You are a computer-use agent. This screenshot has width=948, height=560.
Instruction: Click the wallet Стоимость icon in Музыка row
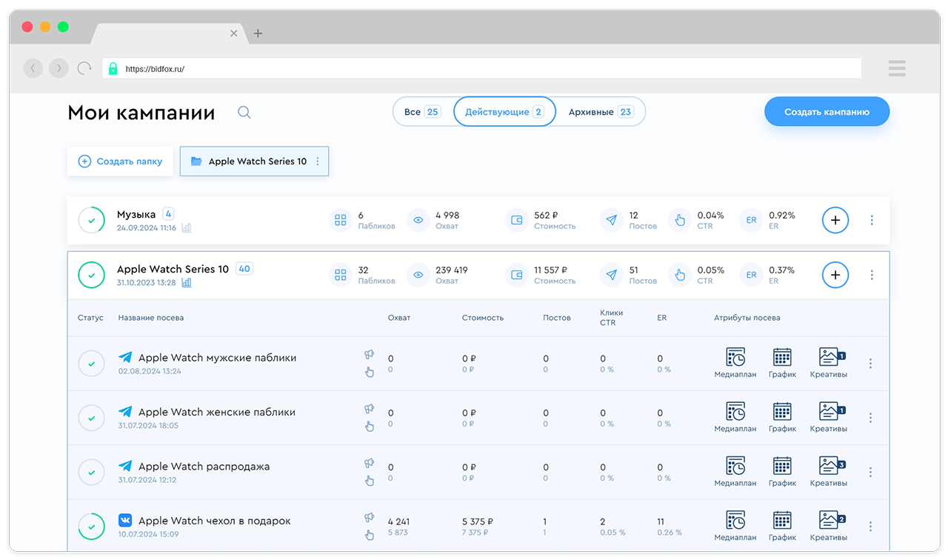coord(517,220)
